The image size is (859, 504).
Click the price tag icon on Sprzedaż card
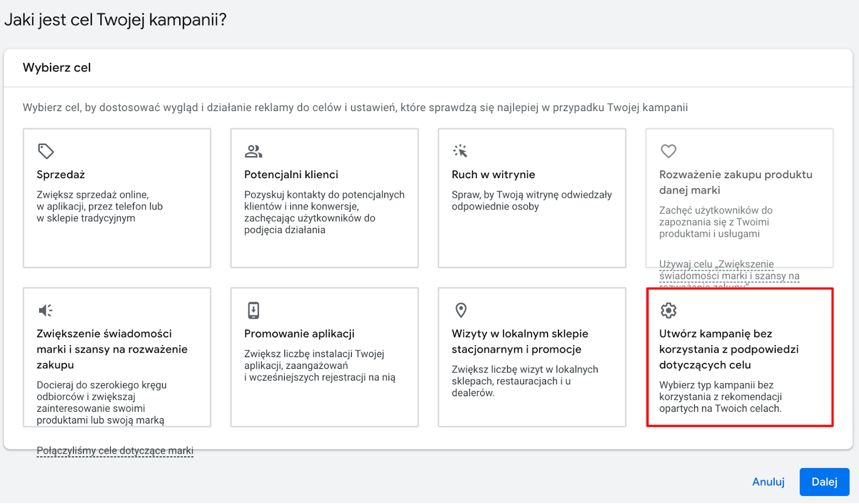click(x=46, y=151)
